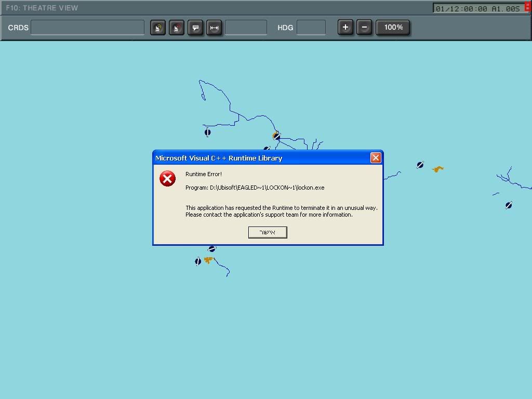
Task: Click the red error X icon in dialog
Action: click(x=168, y=179)
